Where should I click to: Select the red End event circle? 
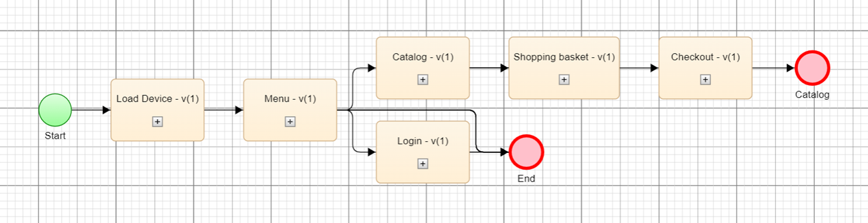(x=526, y=152)
